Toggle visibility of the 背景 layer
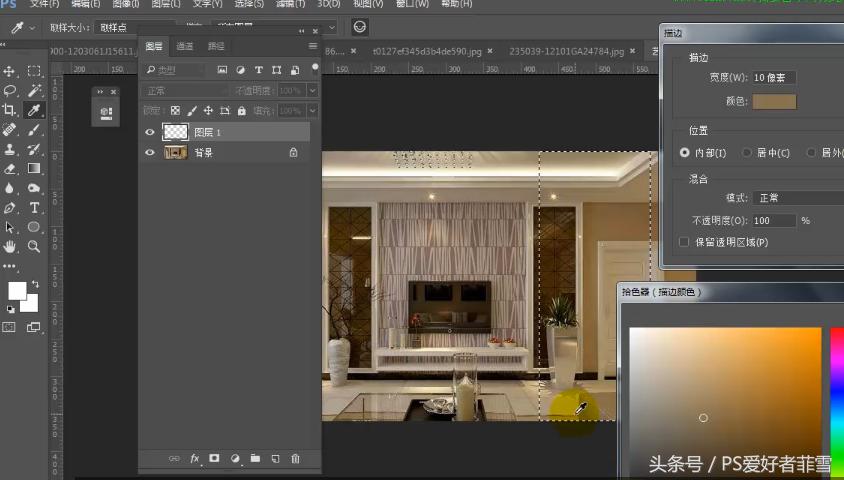 150,153
